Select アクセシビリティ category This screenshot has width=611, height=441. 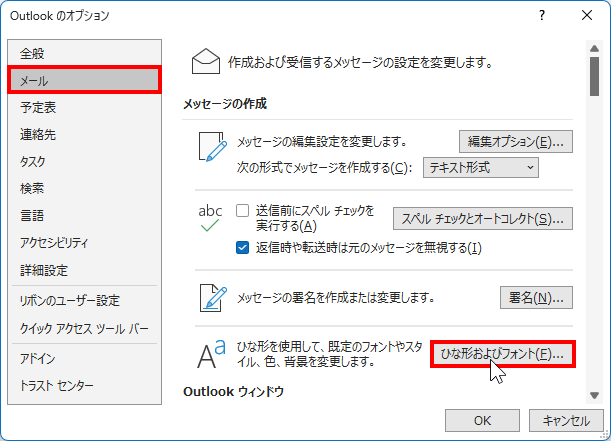pyautogui.click(x=84, y=243)
